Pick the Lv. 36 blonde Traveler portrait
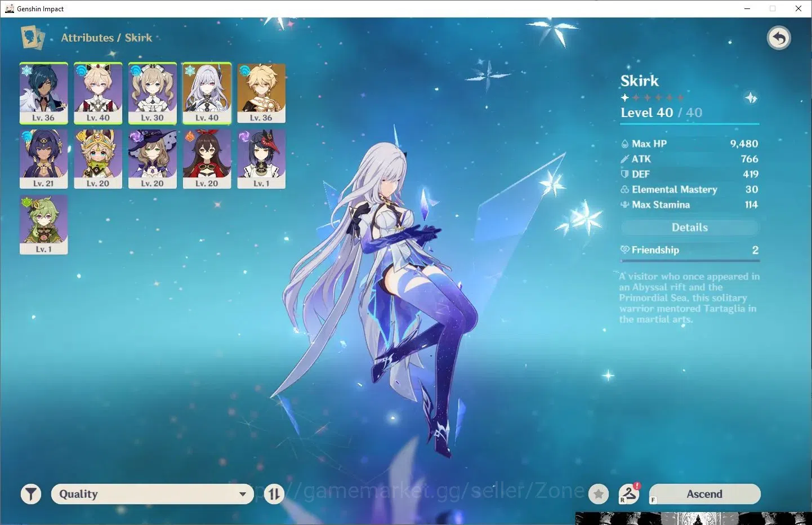The image size is (812, 525). tap(261, 93)
